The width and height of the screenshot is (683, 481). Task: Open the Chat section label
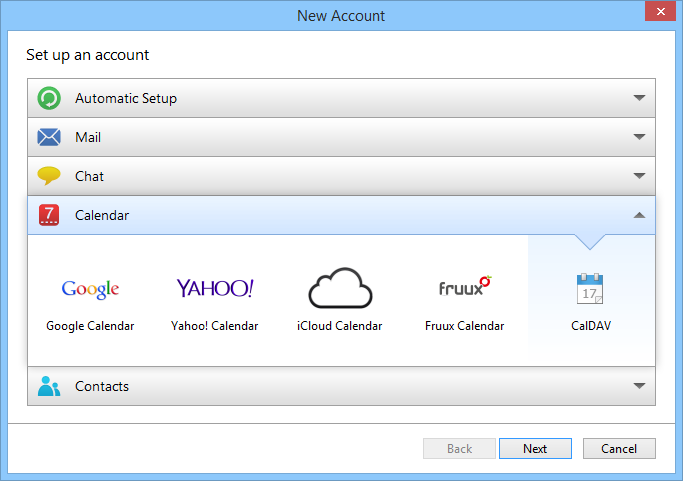point(89,176)
